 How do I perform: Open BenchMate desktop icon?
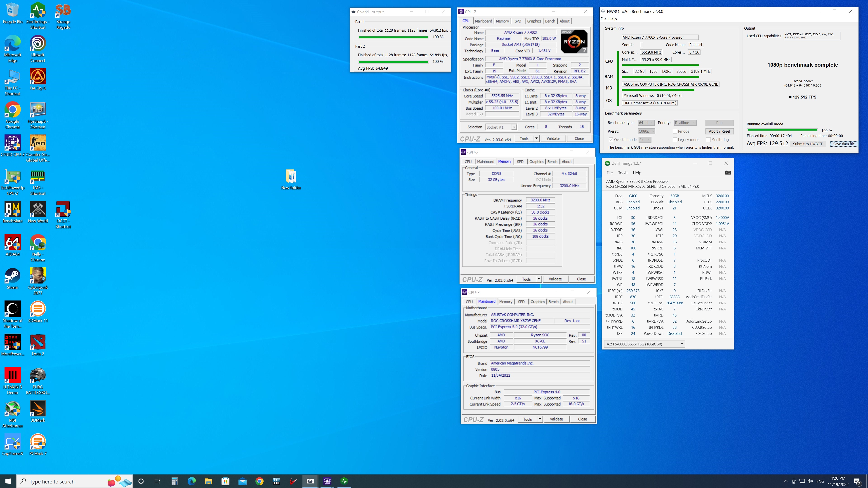tap(12, 212)
